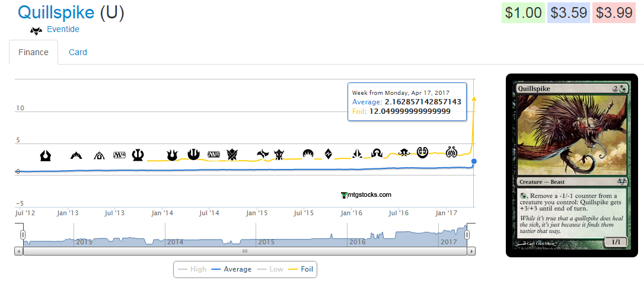
Task: Click the blue Average data point marker
Action: [474, 161]
